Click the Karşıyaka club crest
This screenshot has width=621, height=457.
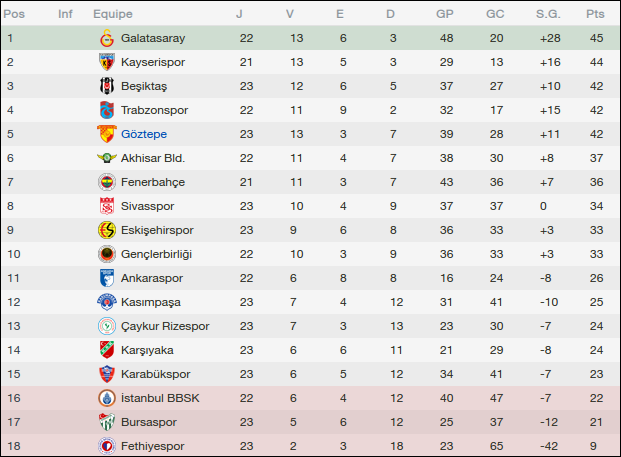pyautogui.click(x=105, y=350)
